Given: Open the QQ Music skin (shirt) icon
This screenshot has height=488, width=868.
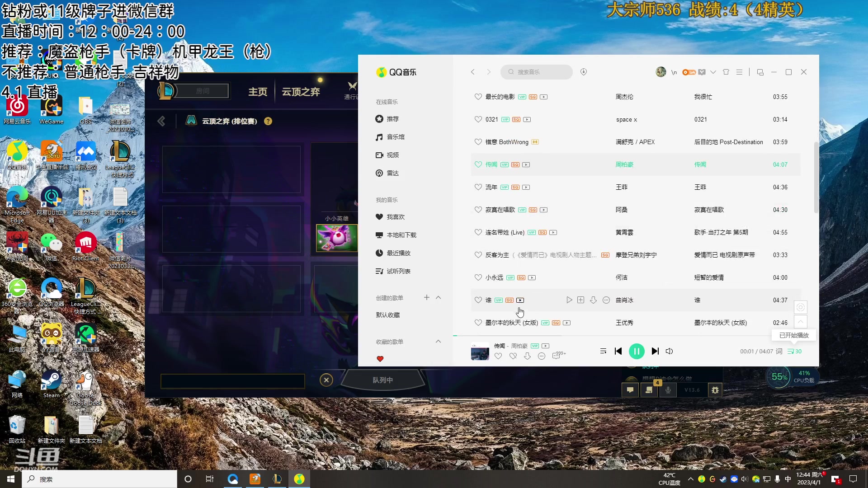Looking at the screenshot, I should 726,72.
